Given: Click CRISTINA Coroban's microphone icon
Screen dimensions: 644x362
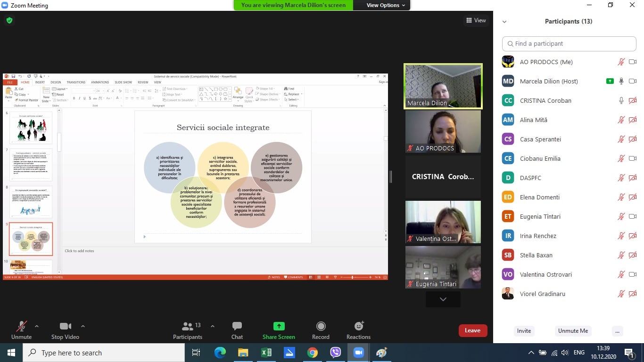Looking at the screenshot, I should click(x=621, y=100).
